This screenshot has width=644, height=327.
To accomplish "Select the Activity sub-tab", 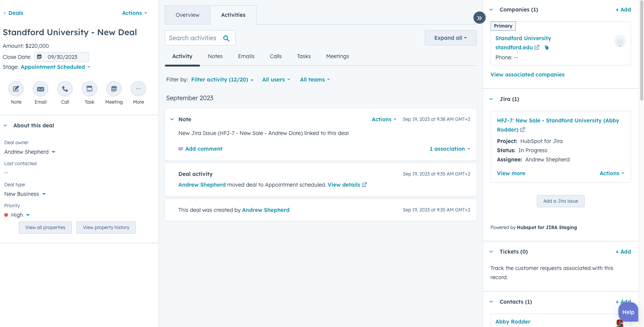I will (x=182, y=56).
